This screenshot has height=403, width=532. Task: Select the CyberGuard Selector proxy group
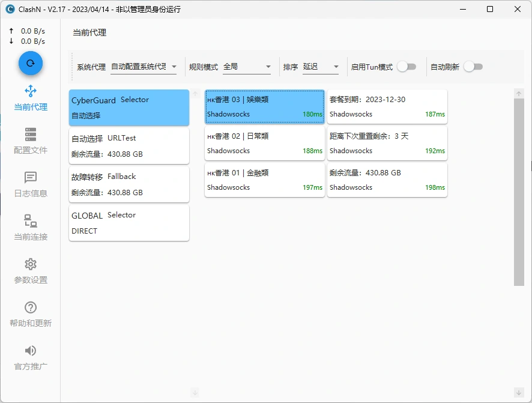pyautogui.click(x=129, y=108)
